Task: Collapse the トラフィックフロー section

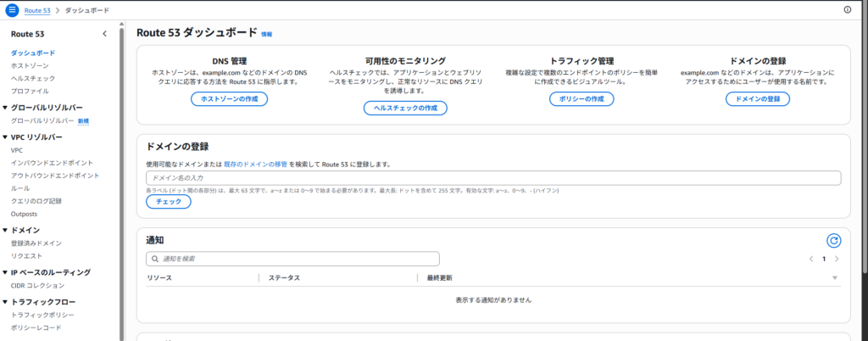Action: [5, 301]
